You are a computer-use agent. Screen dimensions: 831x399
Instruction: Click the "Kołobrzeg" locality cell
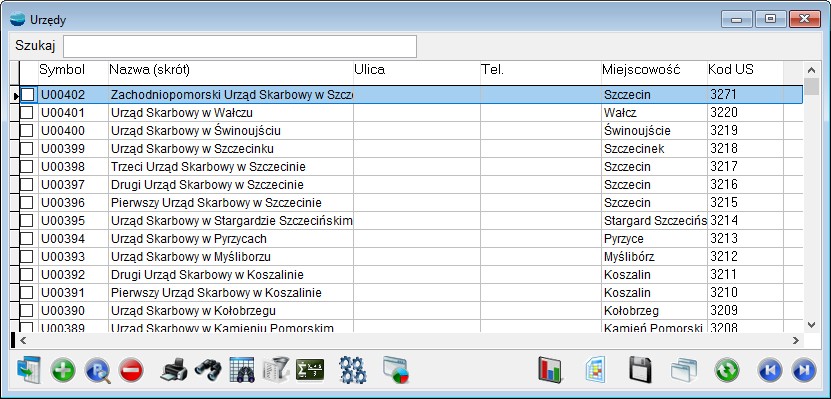[x=654, y=311]
